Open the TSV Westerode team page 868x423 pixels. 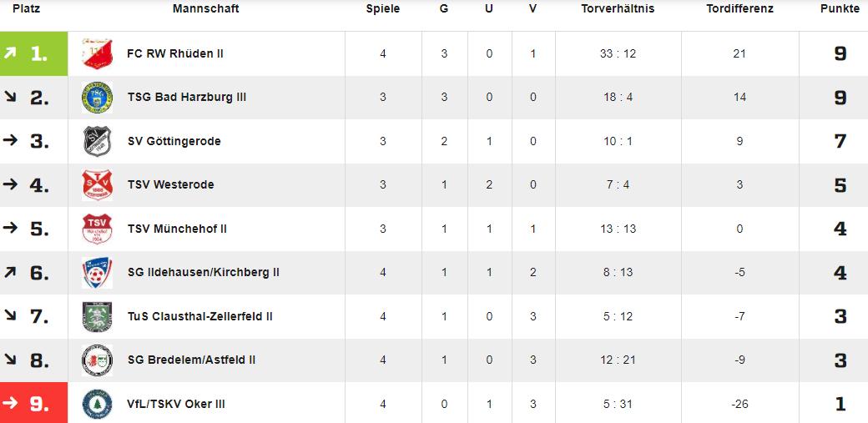[170, 184]
